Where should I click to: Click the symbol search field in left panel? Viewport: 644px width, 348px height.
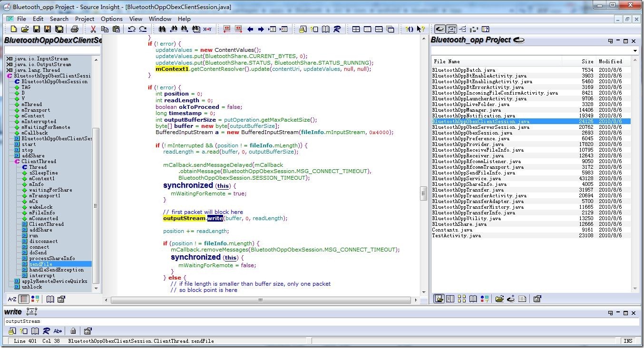pos(52,50)
